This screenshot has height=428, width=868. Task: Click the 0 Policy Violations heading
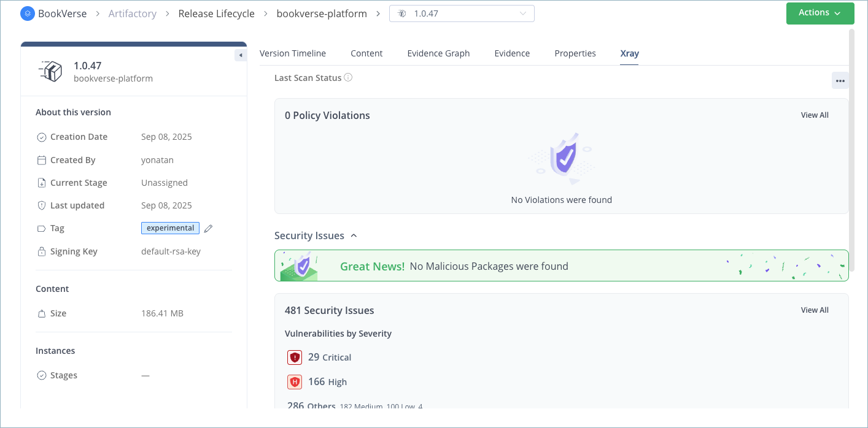click(x=327, y=115)
